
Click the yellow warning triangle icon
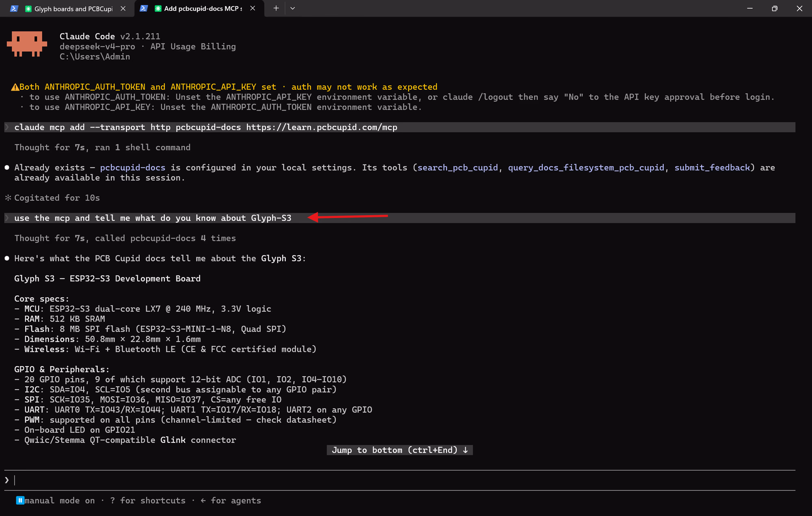click(x=15, y=87)
